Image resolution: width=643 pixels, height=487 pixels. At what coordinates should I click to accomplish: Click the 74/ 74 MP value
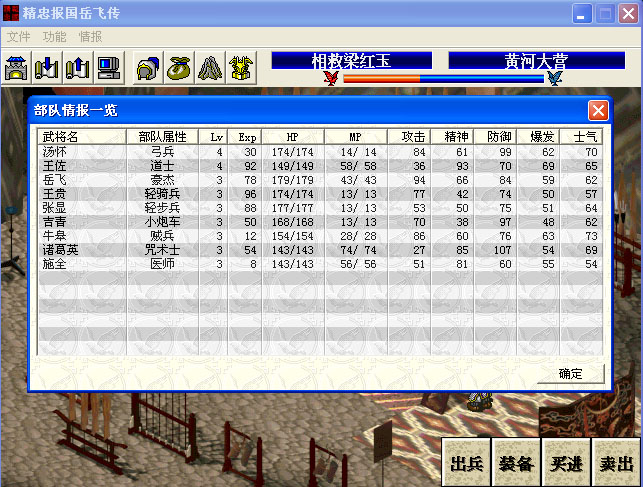[358, 250]
